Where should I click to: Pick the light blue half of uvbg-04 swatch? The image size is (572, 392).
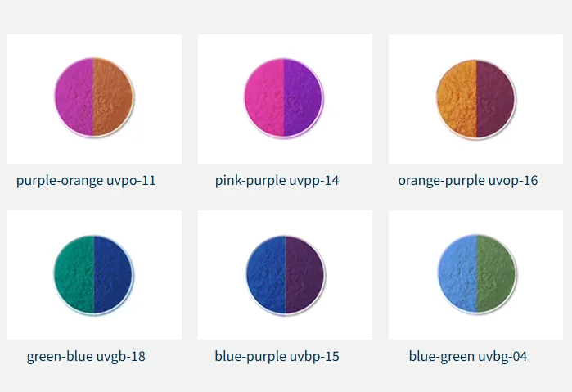pyautogui.click(x=457, y=274)
